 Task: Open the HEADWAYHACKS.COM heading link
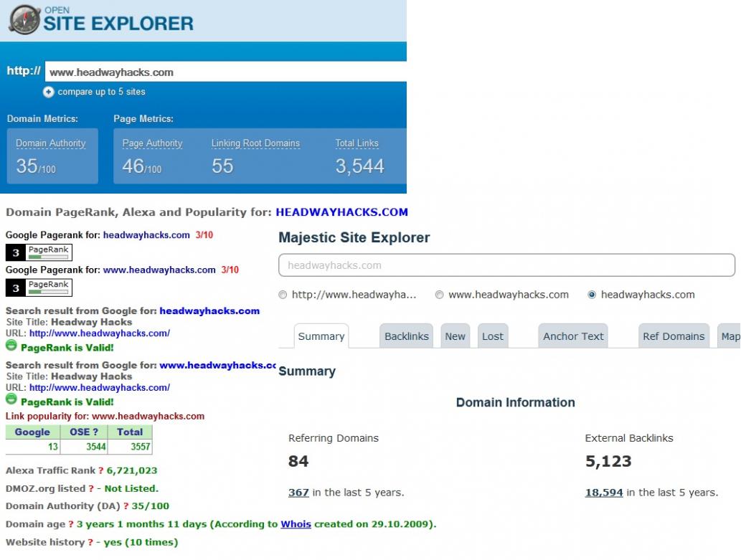point(341,212)
